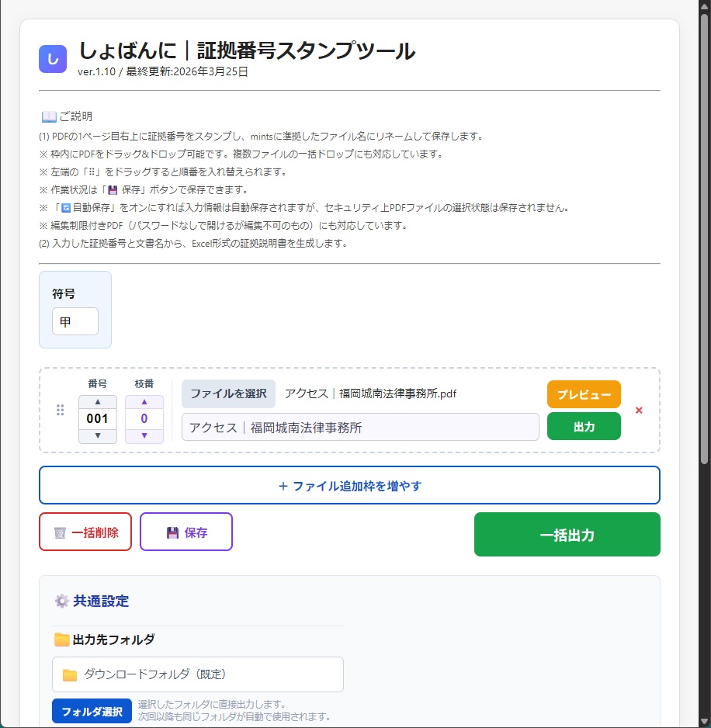Click the drag handle to reorder the file row
Screen dimensions: 711x728
60,410
